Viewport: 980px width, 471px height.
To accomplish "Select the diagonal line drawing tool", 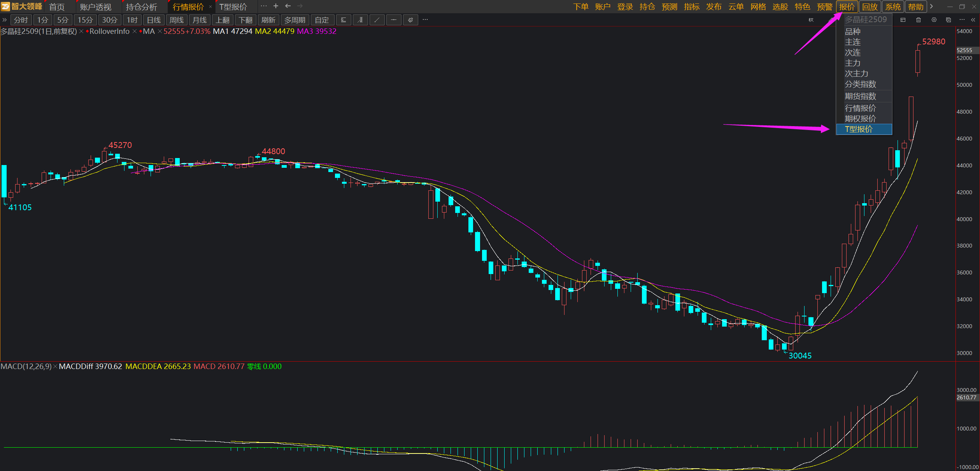I will pos(377,20).
